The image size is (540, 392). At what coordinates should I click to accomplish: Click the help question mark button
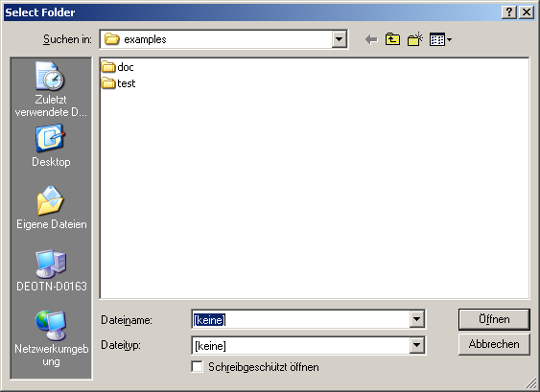click(509, 12)
